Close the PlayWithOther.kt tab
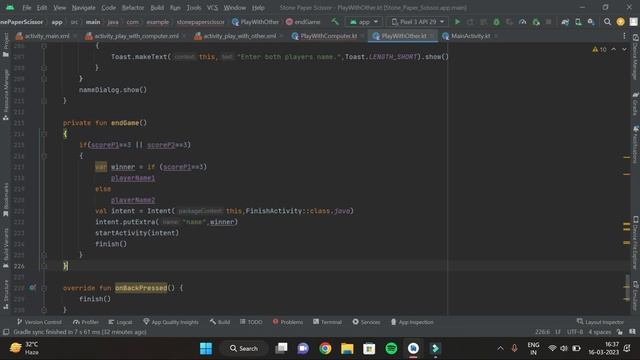 click(x=431, y=36)
